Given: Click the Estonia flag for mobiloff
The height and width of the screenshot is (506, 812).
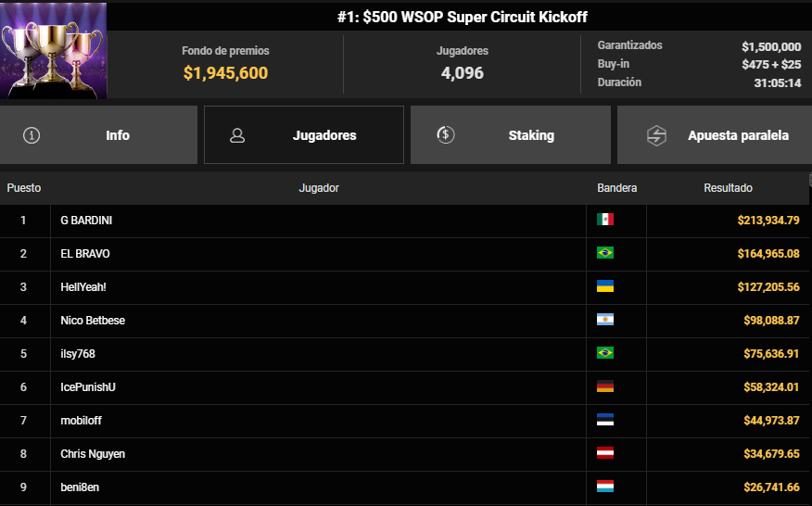Looking at the screenshot, I should pos(605,420).
